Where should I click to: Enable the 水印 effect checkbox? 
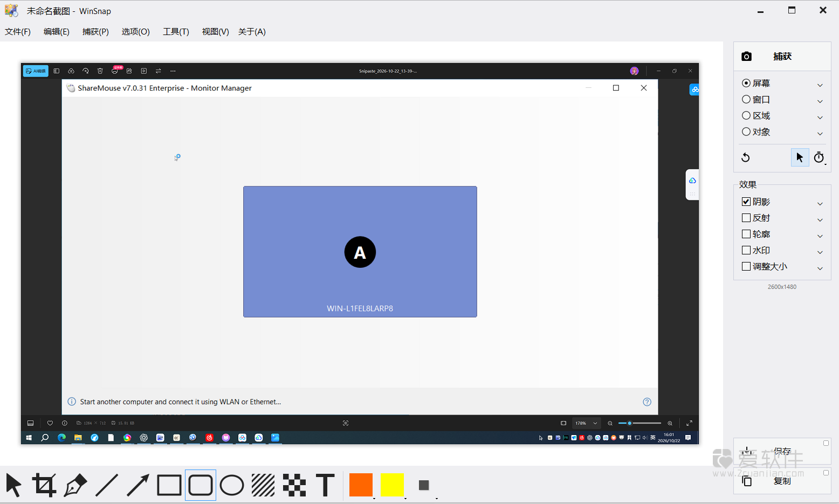click(746, 250)
